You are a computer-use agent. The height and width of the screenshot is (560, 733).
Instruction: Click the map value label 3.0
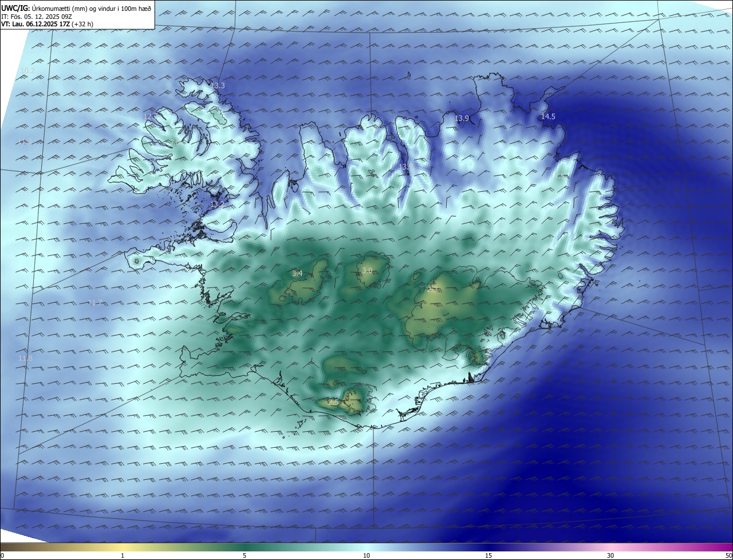(367, 270)
